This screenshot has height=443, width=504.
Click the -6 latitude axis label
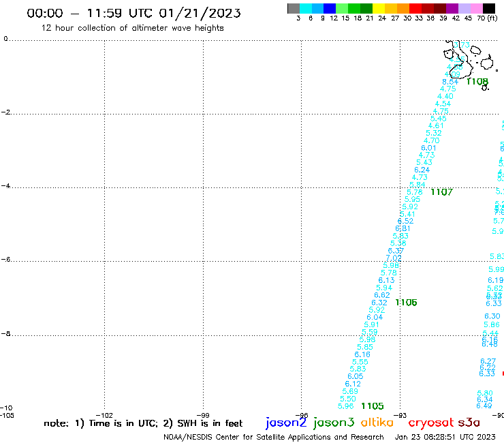pos(6,259)
